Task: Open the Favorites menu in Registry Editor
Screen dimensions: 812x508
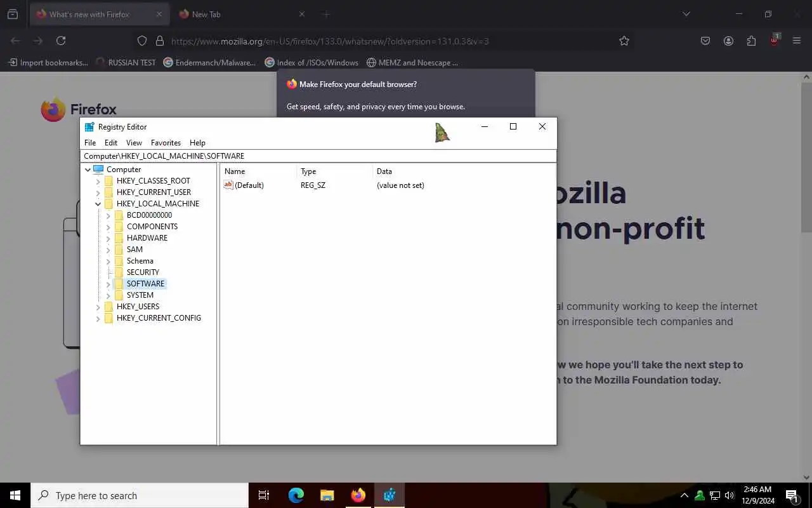Action: [x=166, y=143]
